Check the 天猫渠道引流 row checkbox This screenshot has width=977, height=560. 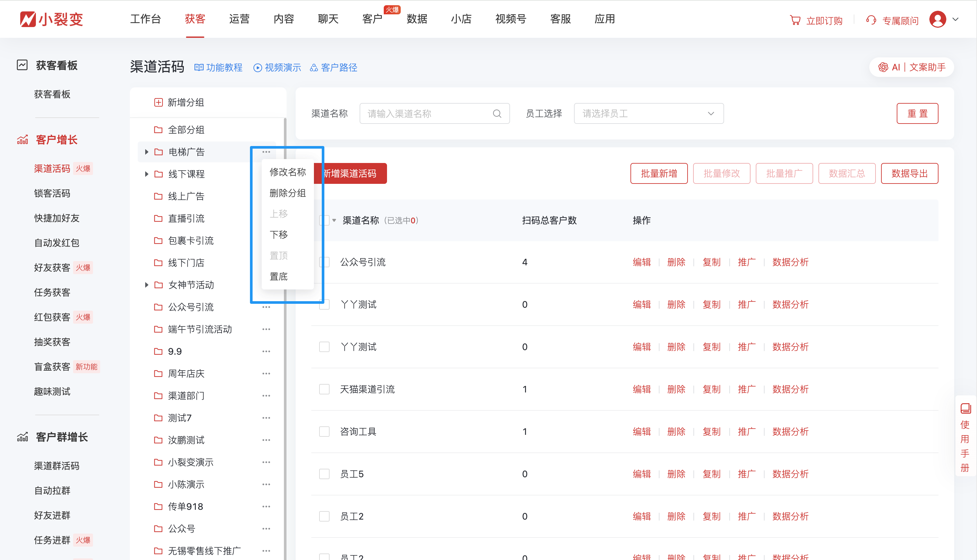pos(324,389)
